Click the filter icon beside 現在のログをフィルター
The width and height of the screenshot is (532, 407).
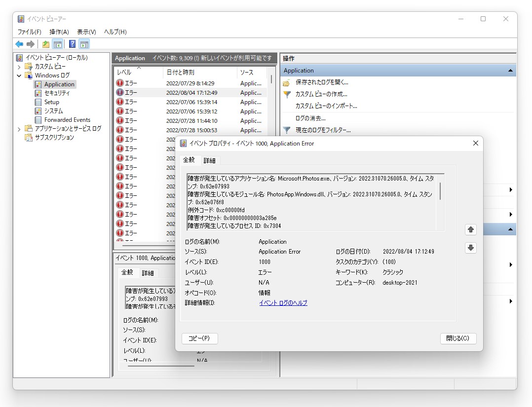[287, 130]
